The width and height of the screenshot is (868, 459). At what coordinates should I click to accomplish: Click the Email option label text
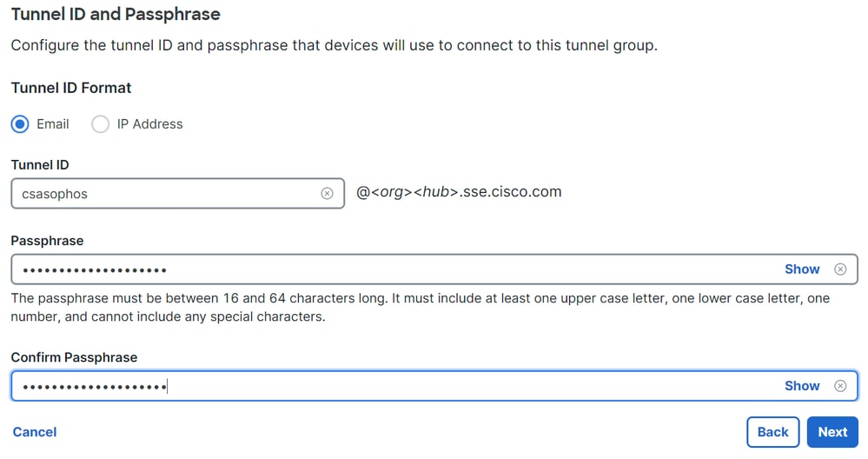pos(53,124)
